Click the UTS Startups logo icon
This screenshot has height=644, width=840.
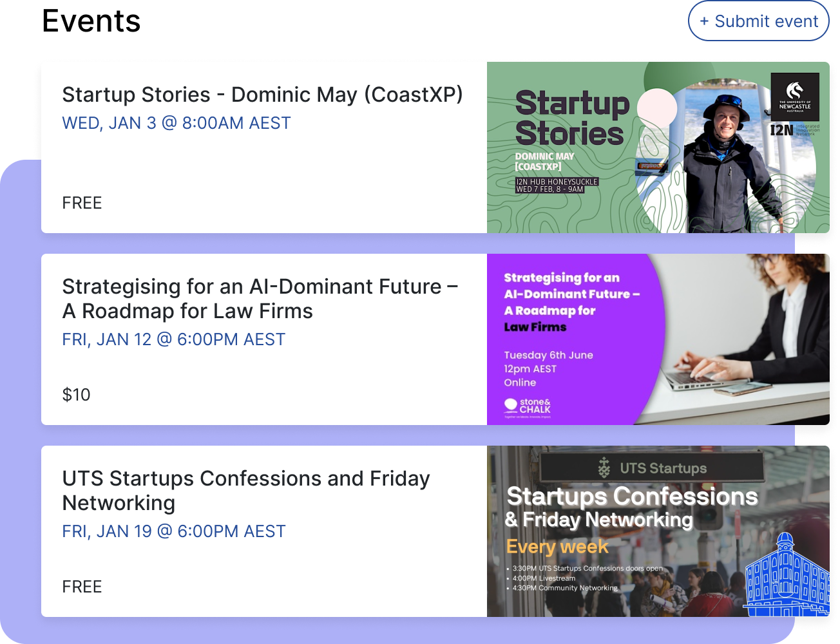click(x=604, y=468)
